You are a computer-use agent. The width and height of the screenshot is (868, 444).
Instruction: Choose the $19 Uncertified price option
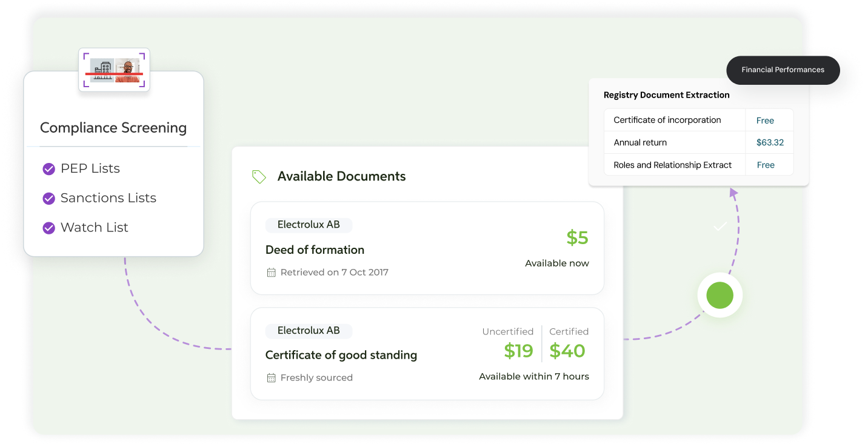coord(518,351)
